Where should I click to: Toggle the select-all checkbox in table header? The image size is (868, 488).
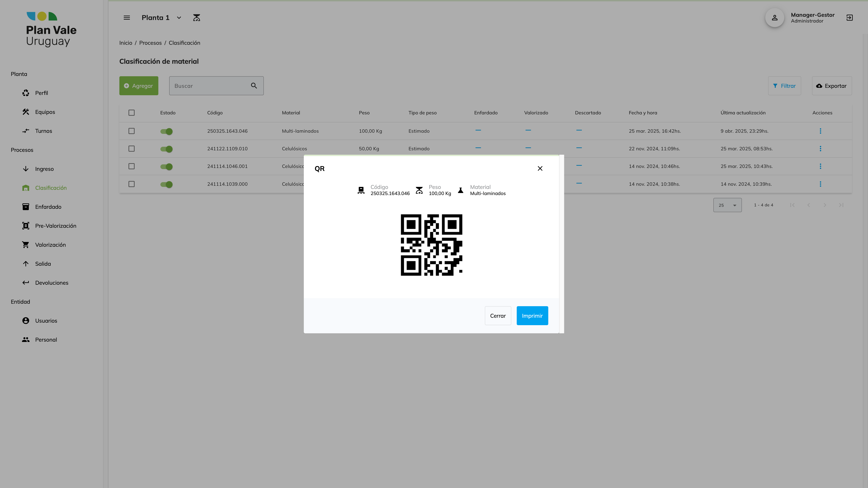(x=131, y=113)
